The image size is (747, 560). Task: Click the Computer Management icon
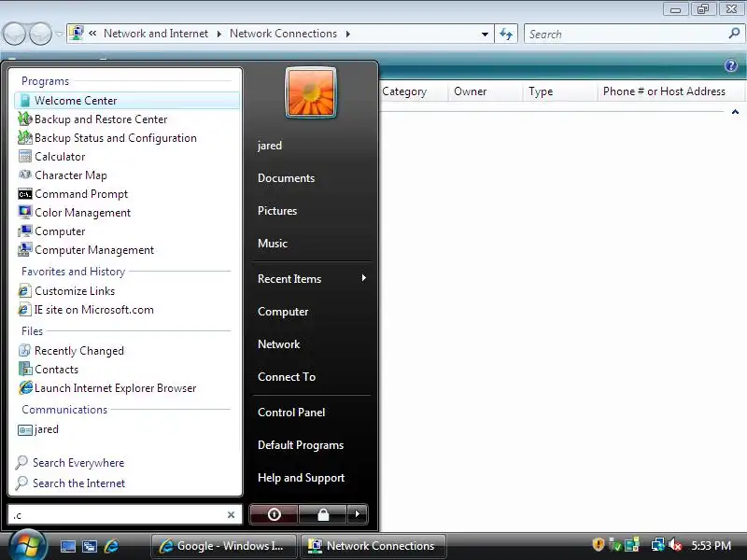25,249
